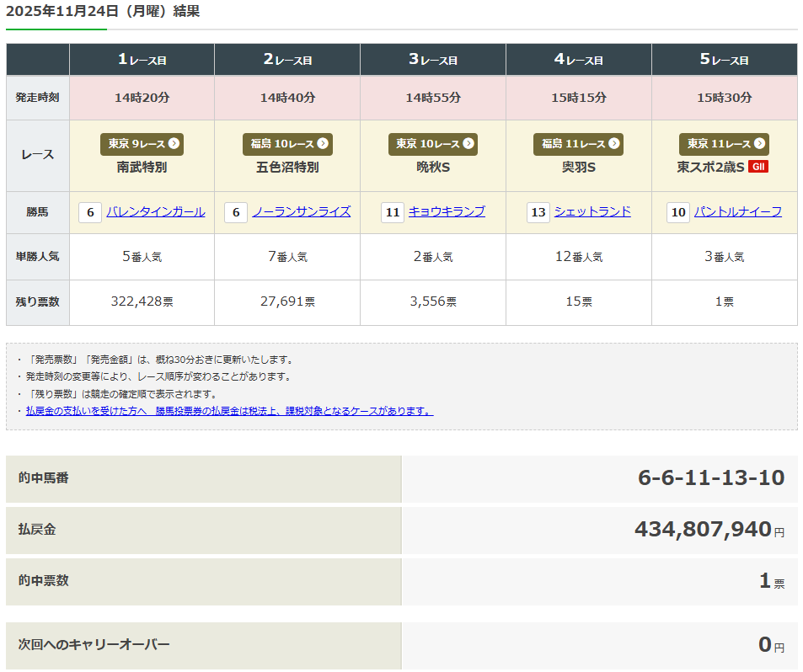Click horse number 11 box beside キョウキランブ
The width and height of the screenshot is (803, 672).
[x=392, y=212]
